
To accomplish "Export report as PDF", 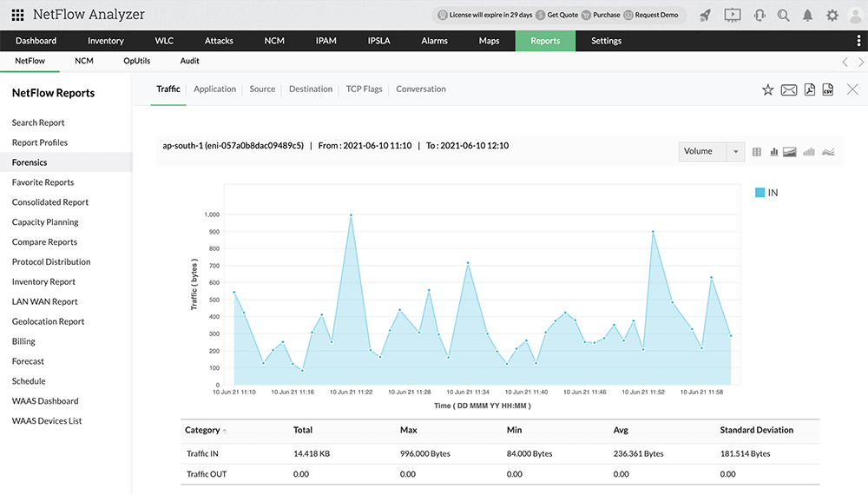I will [x=809, y=89].
